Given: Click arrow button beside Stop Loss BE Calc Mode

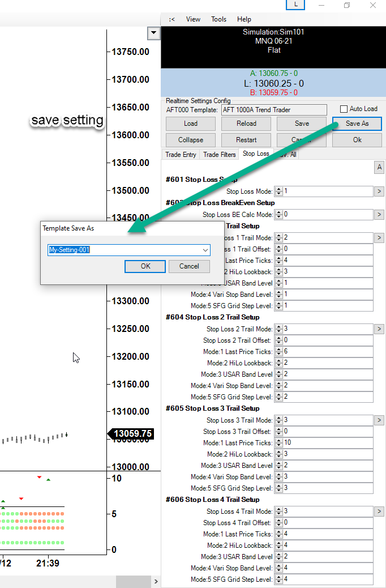Looking at the screenshot, I should click(379, 215).
